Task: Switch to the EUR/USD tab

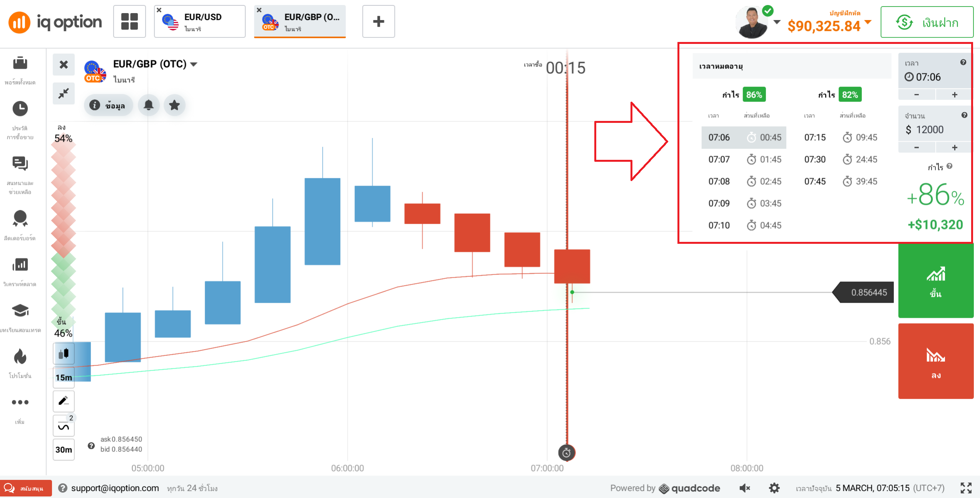Action: click(200, 22)
